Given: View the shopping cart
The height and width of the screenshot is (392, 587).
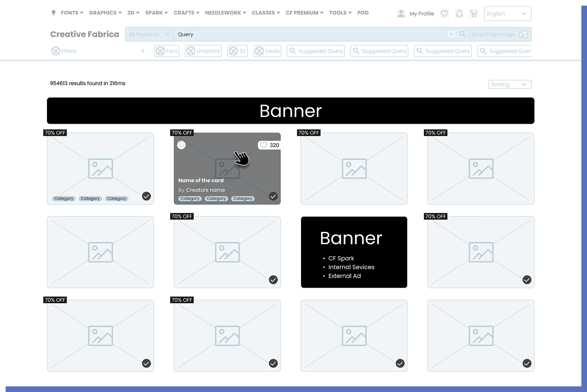Looking at the screenshot, I should tap(474, 13).
